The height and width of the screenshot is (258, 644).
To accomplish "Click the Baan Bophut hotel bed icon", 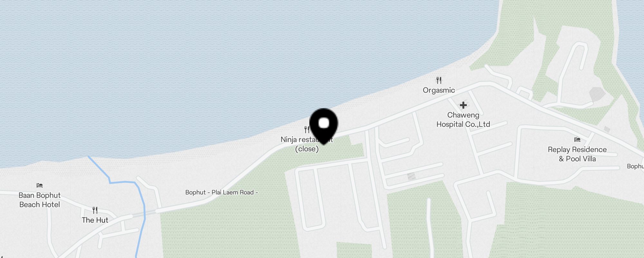I will point(40,185).
